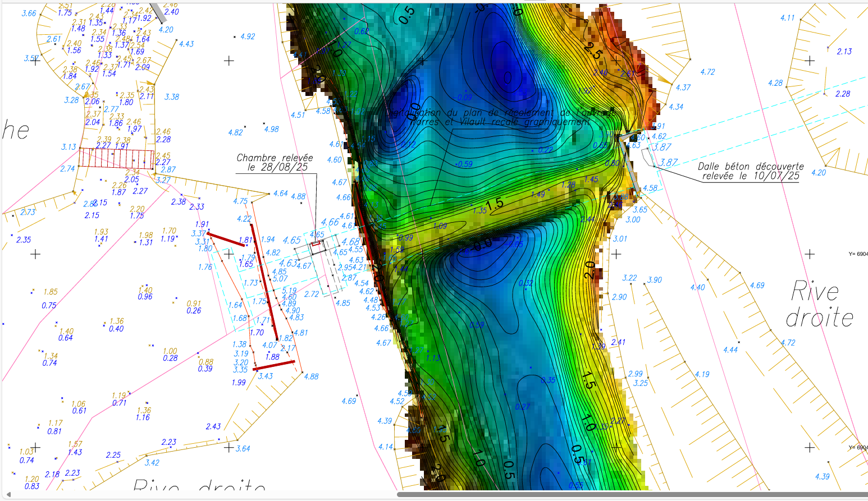Image resolution: width=868 pixels, height=501 pixels.
Task: Pick the 5.19 elevation point label
Action: click(x=289, y=291)
